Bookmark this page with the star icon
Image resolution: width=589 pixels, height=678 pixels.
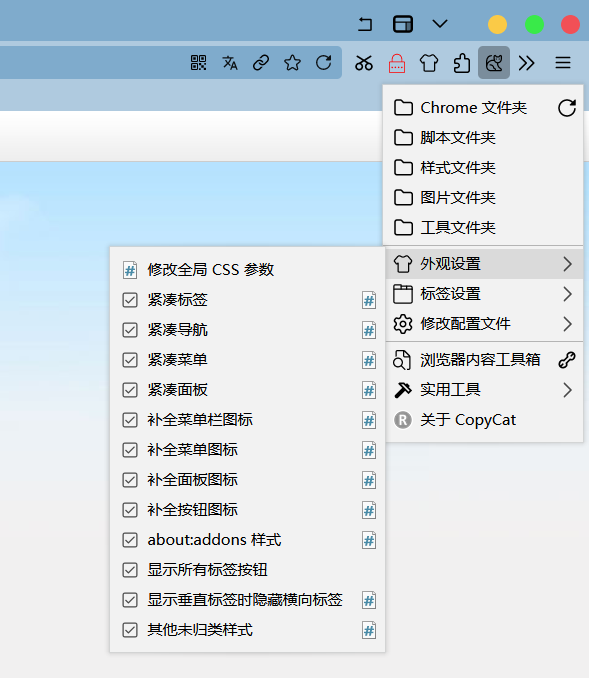292,63
